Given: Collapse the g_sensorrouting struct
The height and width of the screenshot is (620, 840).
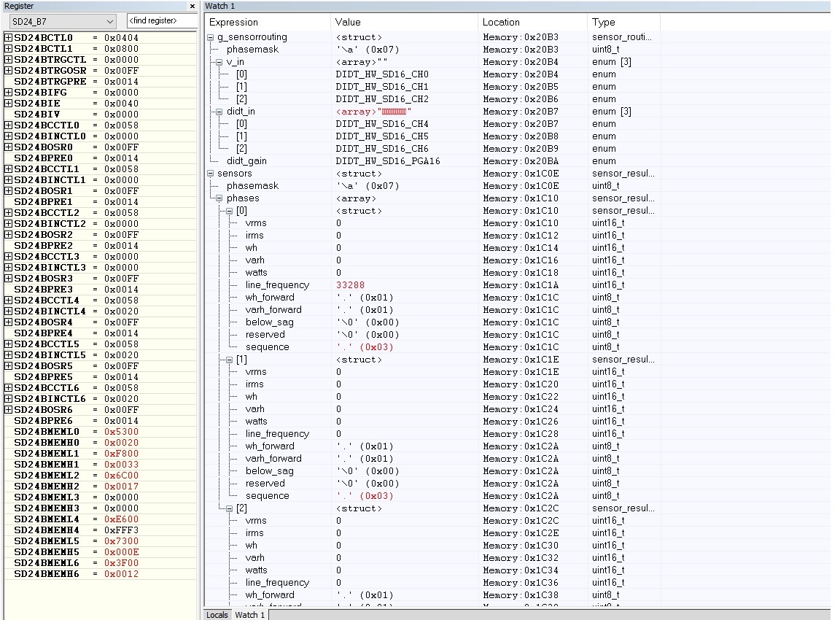Looking at the screenshot, I should click(211, 37).
